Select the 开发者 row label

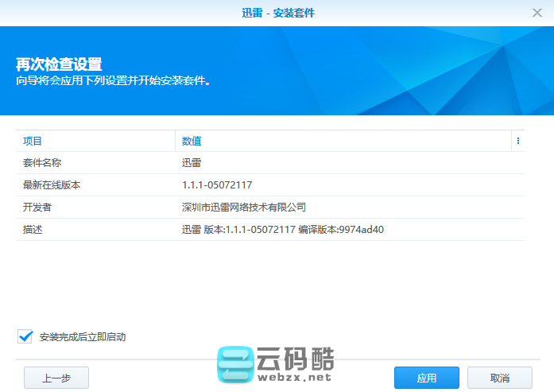pyautogui.click(x=37, y=208)
